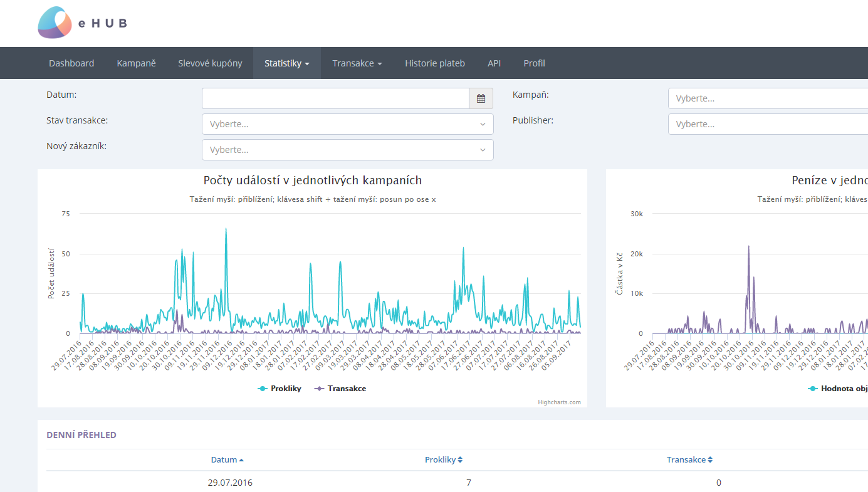Toggle Transakce series in chart legend
Image resolution: width=868 pixels, height=492 pixels.
click(x=340, y=389)
